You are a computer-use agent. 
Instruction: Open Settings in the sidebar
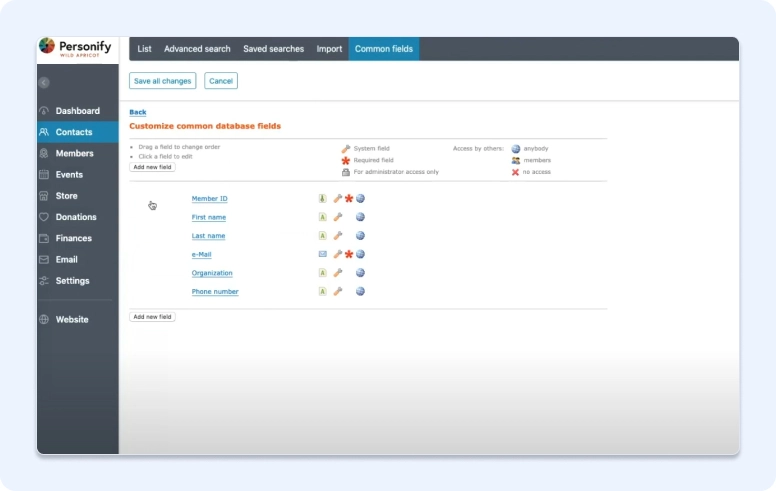point(78,281)
